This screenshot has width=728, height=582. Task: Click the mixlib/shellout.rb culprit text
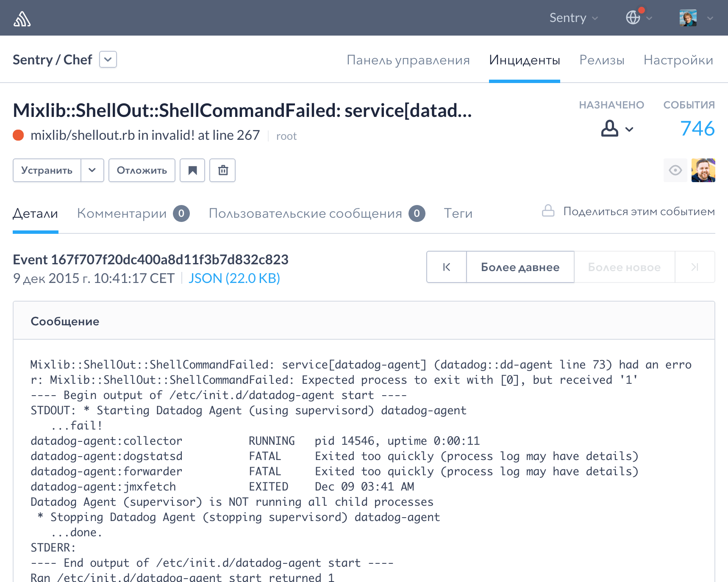[x=145, y=135]
